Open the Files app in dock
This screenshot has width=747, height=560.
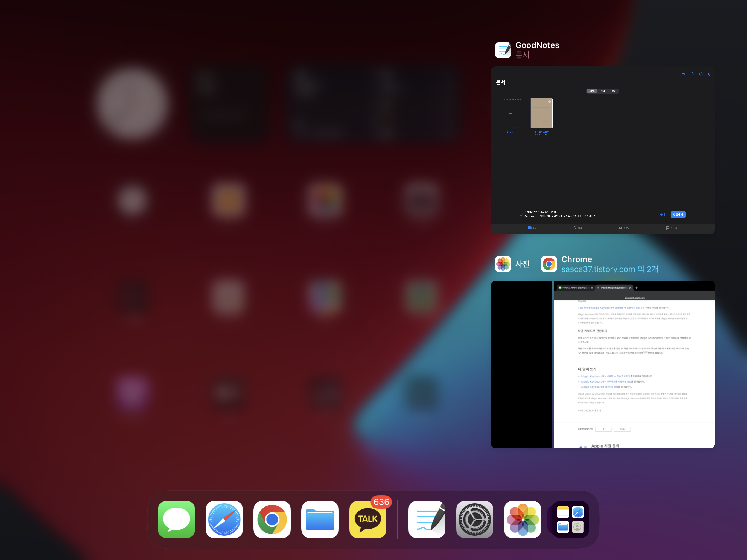(x=320, y=519)
